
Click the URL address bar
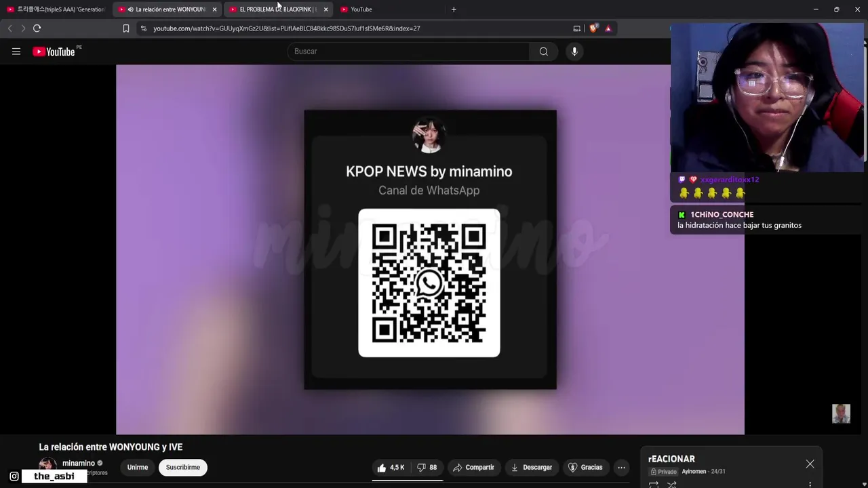[359, 28]
